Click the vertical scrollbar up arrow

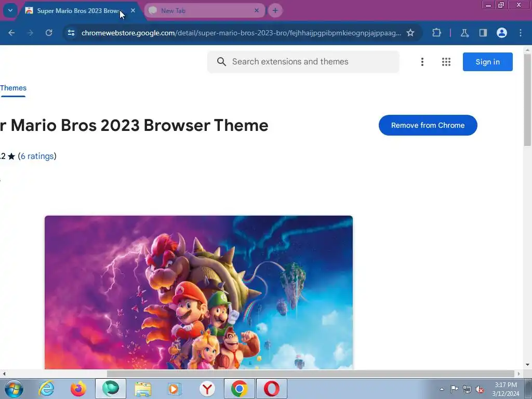(527, 50)
